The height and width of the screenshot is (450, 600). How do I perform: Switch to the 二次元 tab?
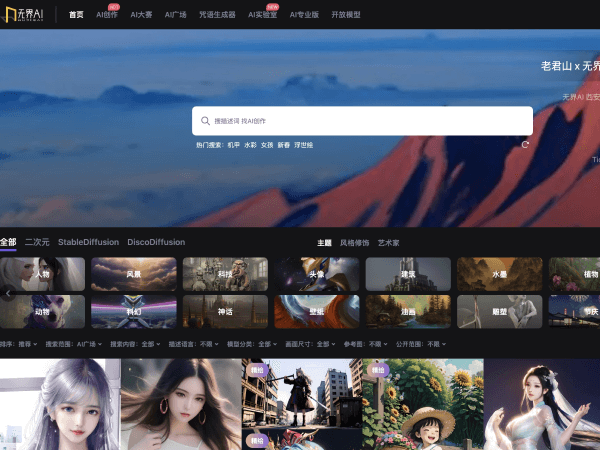point(37,242)
